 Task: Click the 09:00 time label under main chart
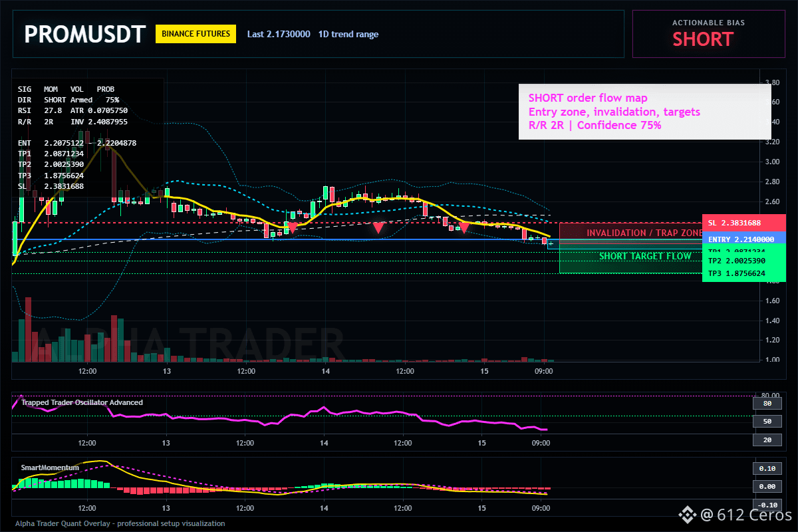coord(544,371)
